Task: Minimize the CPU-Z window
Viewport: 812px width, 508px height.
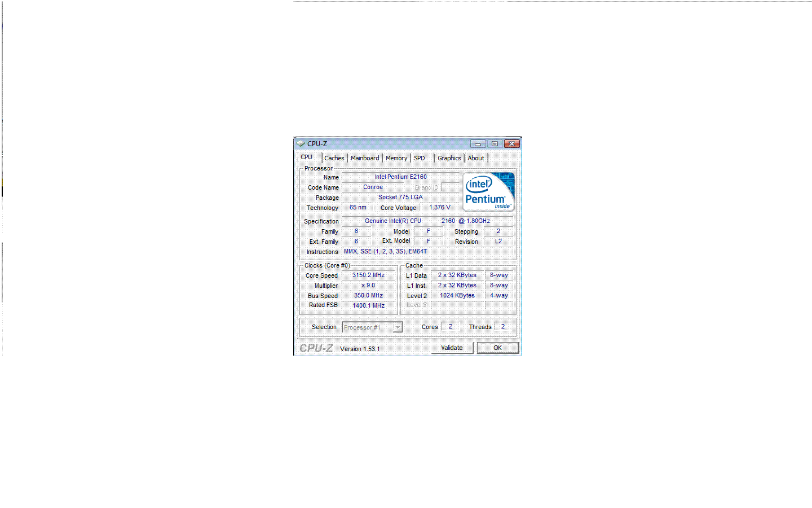Action: (x=478, y=144)
